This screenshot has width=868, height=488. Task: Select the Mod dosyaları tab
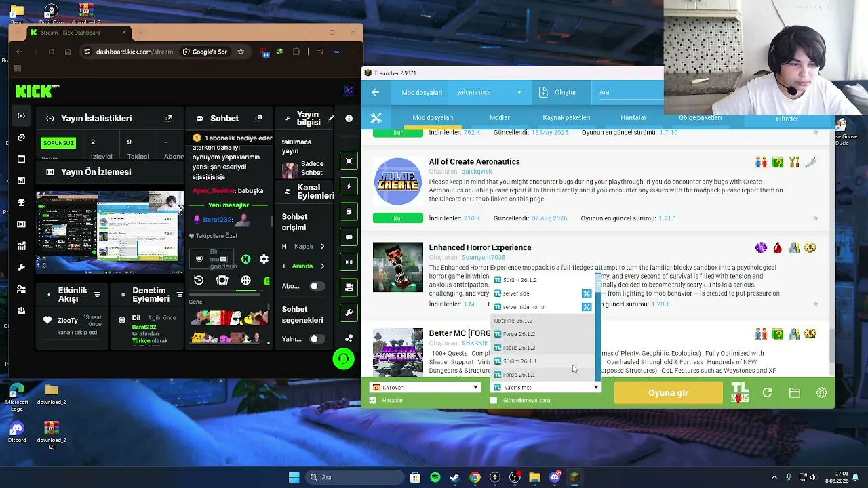tap(433, 118)
